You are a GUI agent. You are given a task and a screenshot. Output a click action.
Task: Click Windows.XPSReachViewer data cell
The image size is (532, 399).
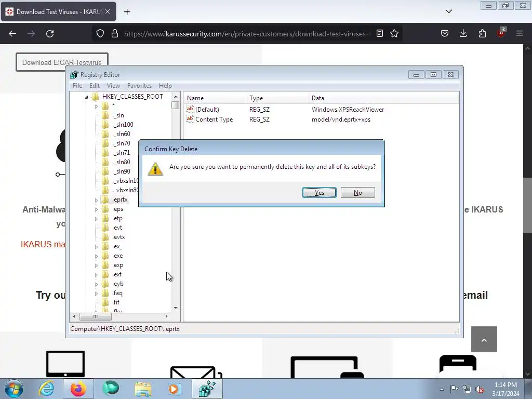[x=348, y=110]
